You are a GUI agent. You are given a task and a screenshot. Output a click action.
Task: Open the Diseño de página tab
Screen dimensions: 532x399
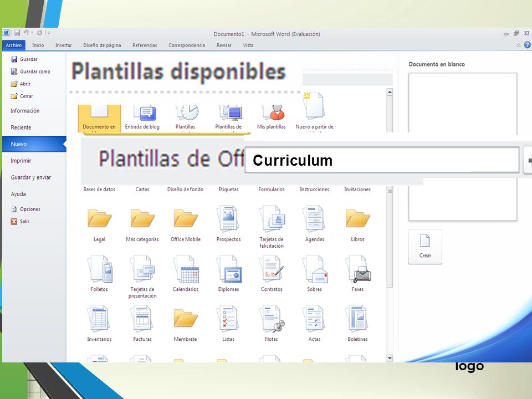[102, 45]
